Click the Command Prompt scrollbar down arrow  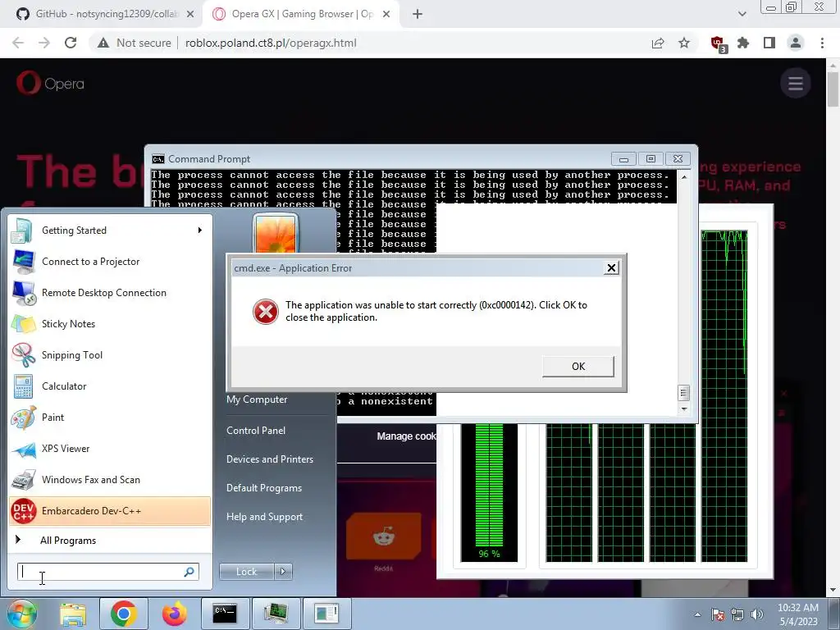coord(683,409)
